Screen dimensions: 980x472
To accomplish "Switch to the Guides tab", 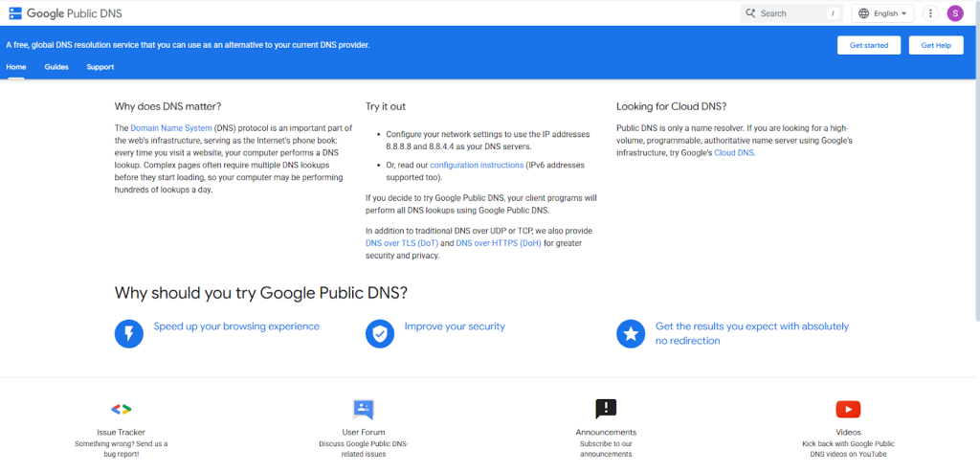I will tap(56, 67).
